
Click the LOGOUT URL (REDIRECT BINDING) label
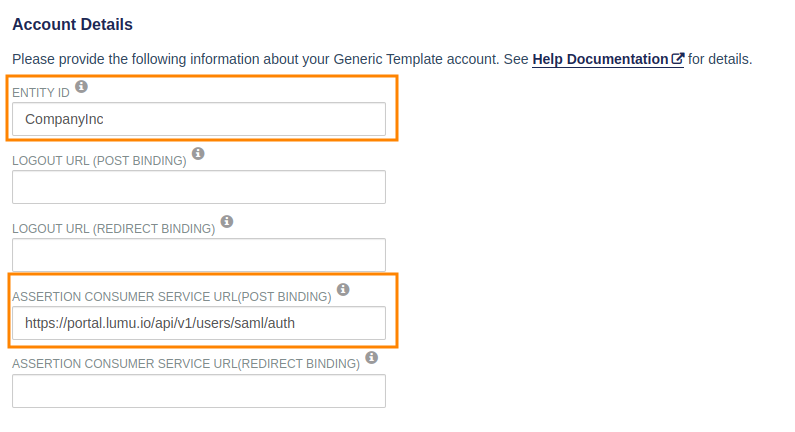point(113,228)
